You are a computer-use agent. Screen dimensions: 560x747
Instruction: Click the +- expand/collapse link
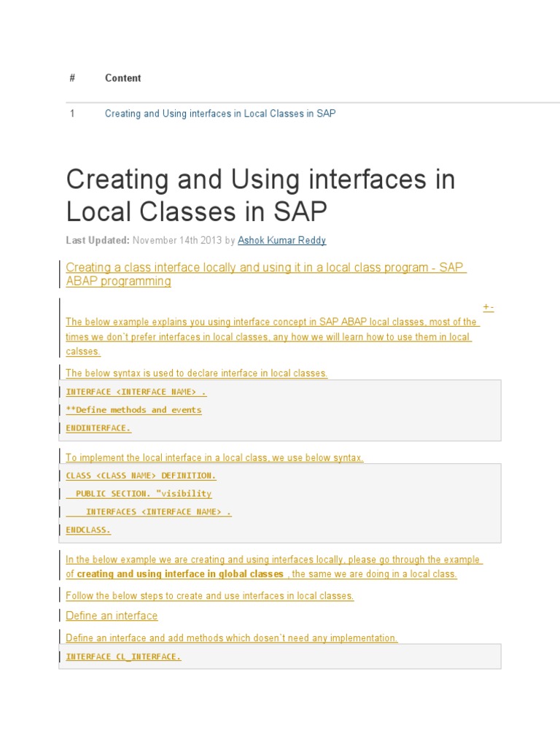488,308
